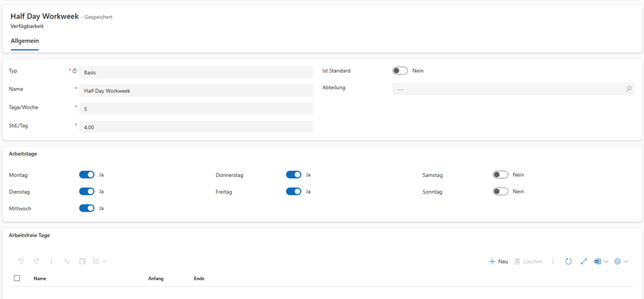Disable Montag as a working day
This screenshot has height=299, width=644.
(87, 174)
